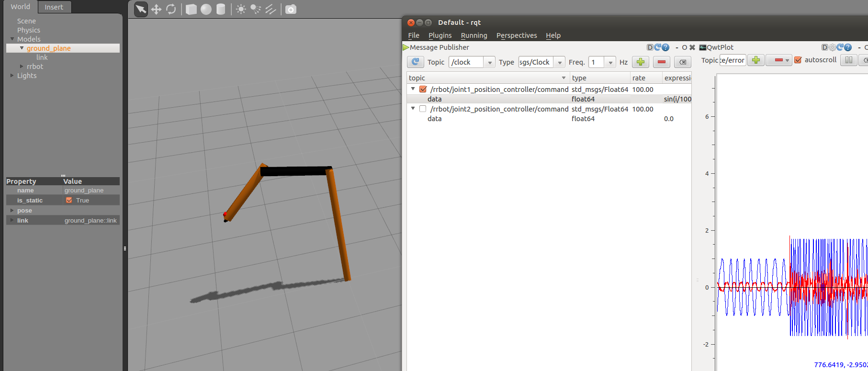Insert a cylinder shape
Image resolution: width=868 pixels, height=371 pixels.
click(221, 9)
